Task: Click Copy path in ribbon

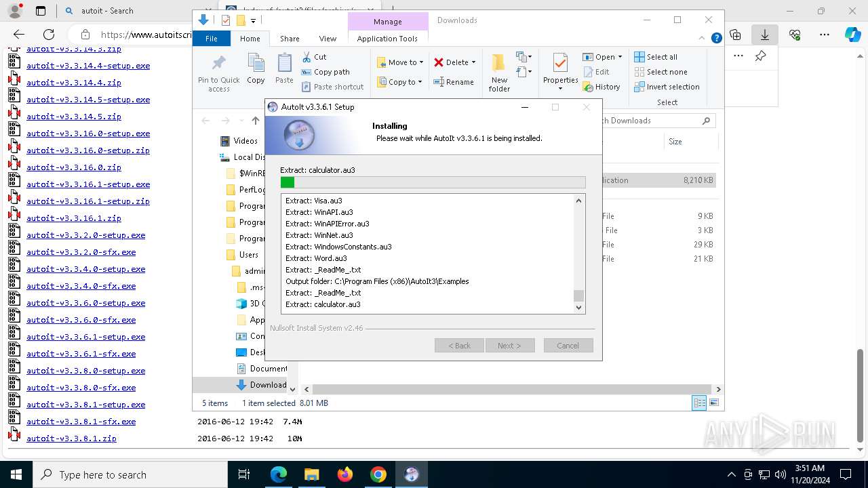Action: (325, 72)
